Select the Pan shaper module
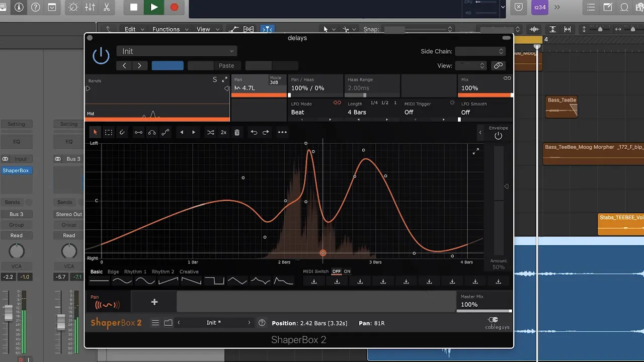 [108, 302]
